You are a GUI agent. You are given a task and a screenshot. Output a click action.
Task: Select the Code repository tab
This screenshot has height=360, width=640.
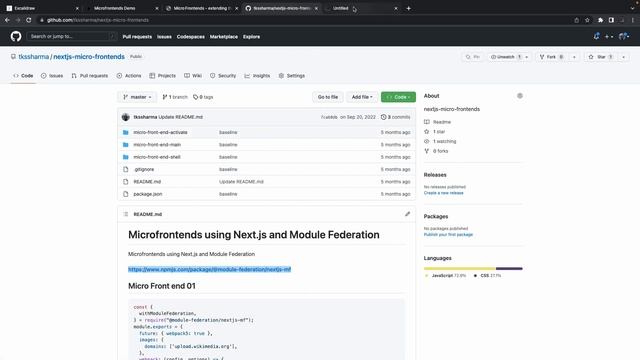click(x=23, y=76)
